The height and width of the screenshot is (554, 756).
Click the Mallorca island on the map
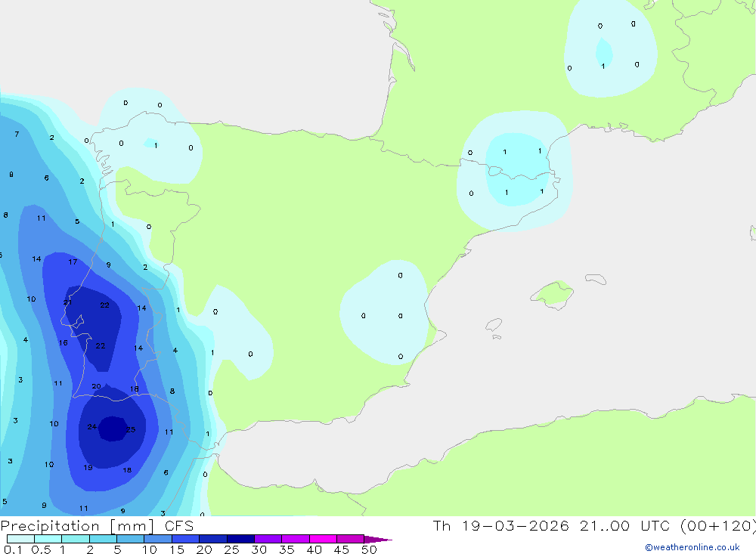[x=553, y=294]
